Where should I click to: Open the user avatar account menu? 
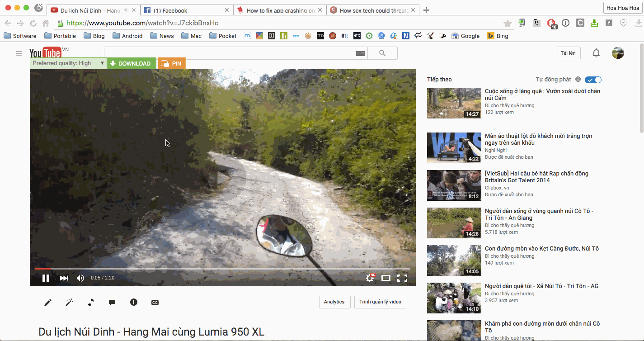pyautogui.click(x=618, y=53)
